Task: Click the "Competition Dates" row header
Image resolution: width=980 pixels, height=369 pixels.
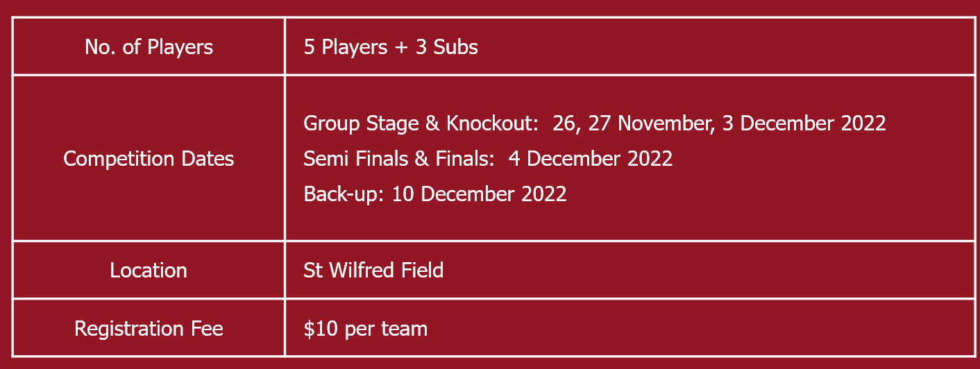Action: pos(149,159)
